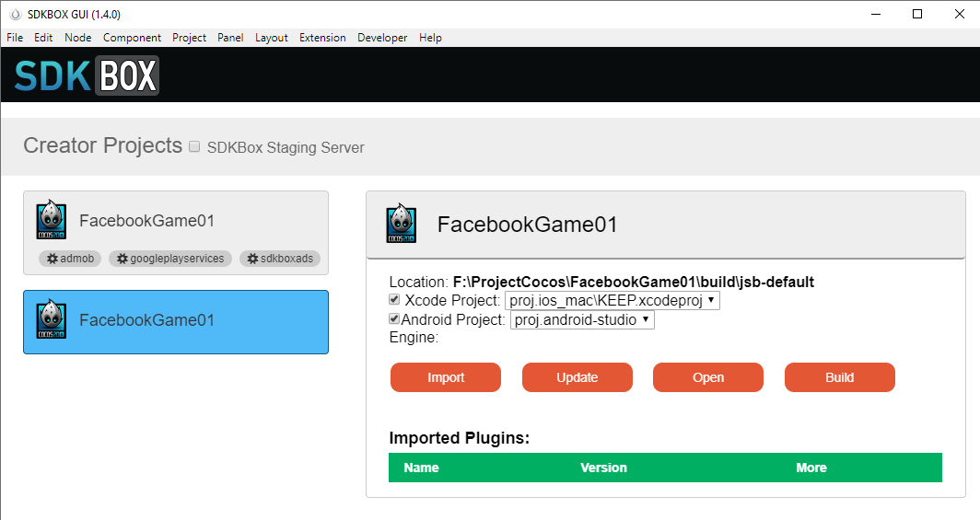Click the Cocos icon in project details header
Viewport: 980px width, 520px height.
pyautogui.click(x=402, y=225)
